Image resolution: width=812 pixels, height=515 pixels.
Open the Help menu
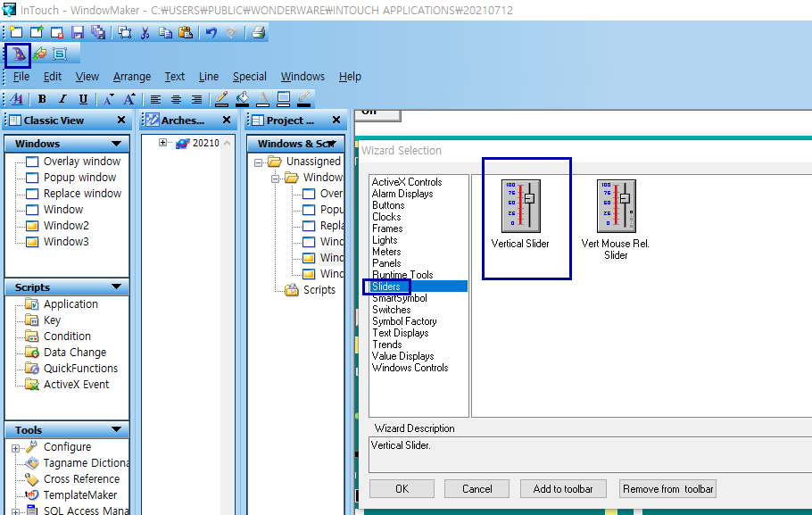(x=350, y=77)
